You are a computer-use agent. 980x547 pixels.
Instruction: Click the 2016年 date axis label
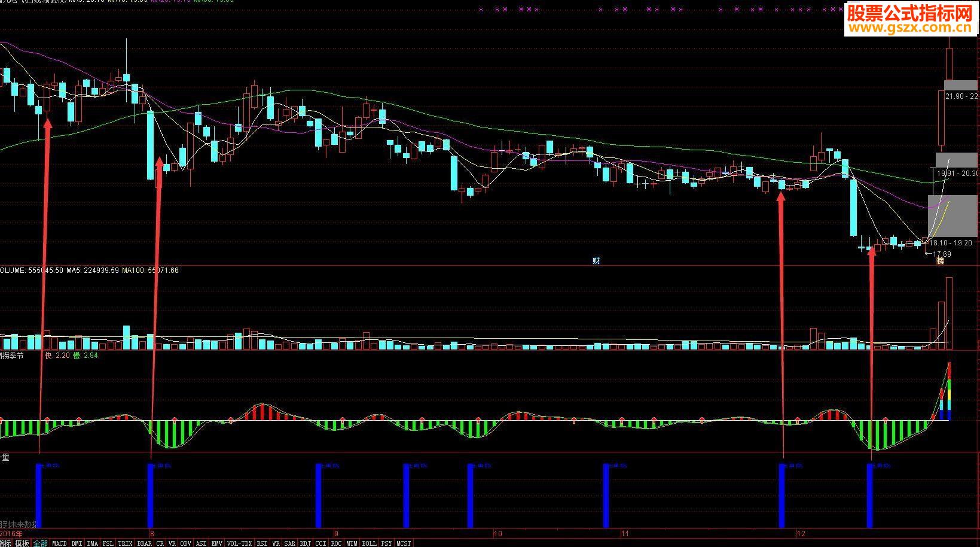tap(11, 533)
